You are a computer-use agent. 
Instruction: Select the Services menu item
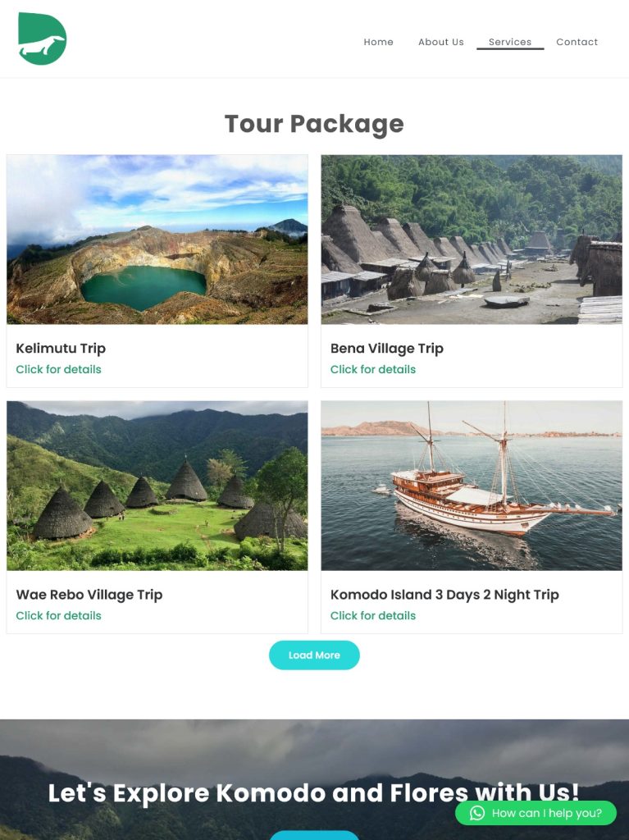(509, 42)
